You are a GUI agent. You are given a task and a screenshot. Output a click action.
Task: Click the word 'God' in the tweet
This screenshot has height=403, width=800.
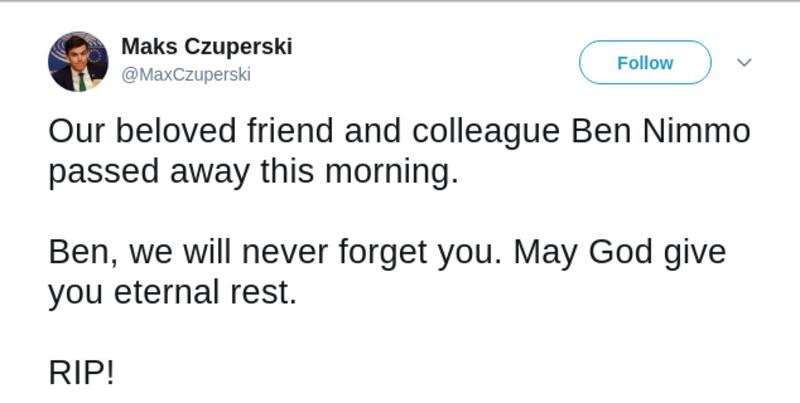(x=620, y=252)
